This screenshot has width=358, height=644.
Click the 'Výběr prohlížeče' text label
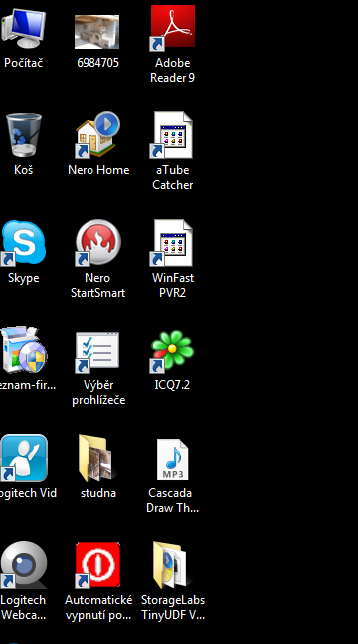coord(98,392)
